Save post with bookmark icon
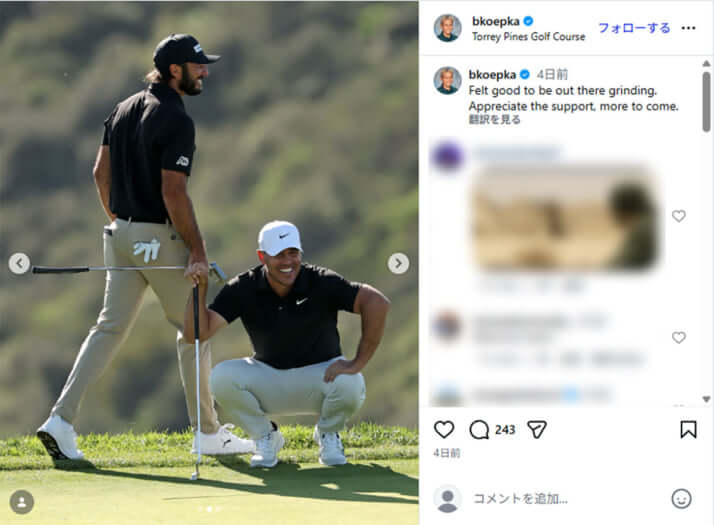 coord(688,430)
